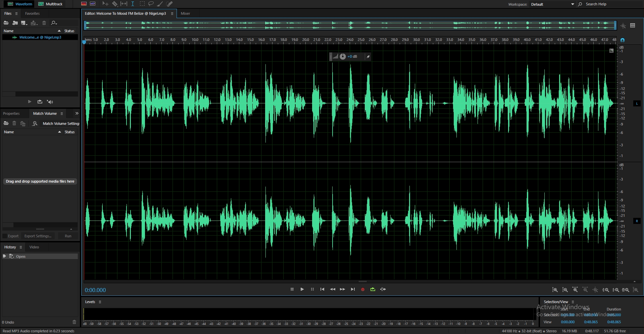This screenshot has width=644, height=334.
Task: Open the New File dropdown in Files panel
Action: coord(24,23)
